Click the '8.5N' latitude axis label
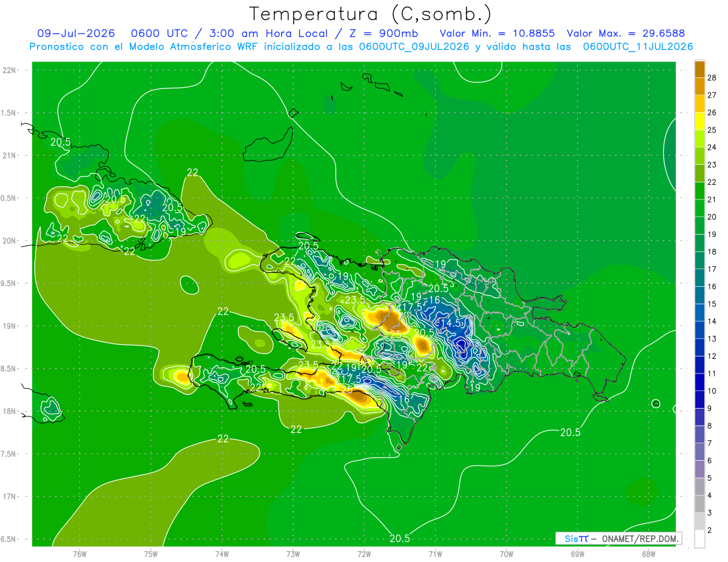The width and height of the screenshot is (728, 562). [x=8, y=369]
